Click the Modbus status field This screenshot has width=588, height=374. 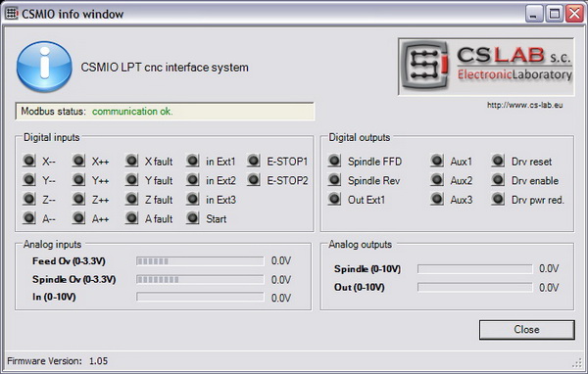click(165, 112)
